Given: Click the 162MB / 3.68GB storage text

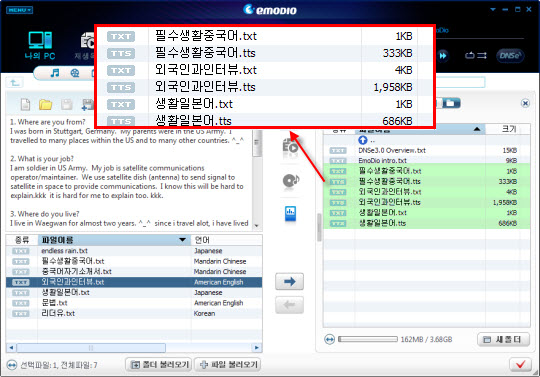Looking at the screenshot, I should (x=426, y=339).
